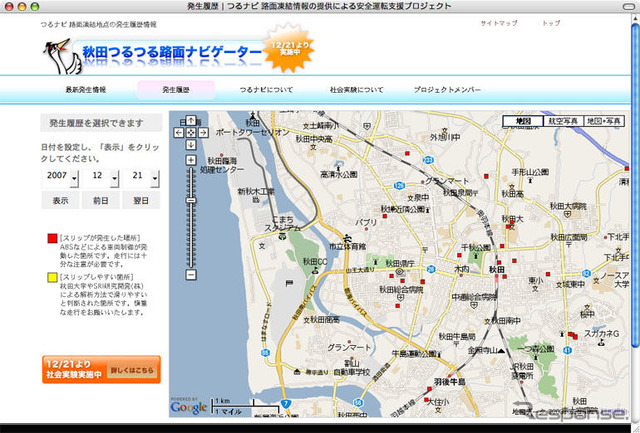Open the year dropdown showing 2007
This screenshot has width=640, height=433.
coord(60,178)
